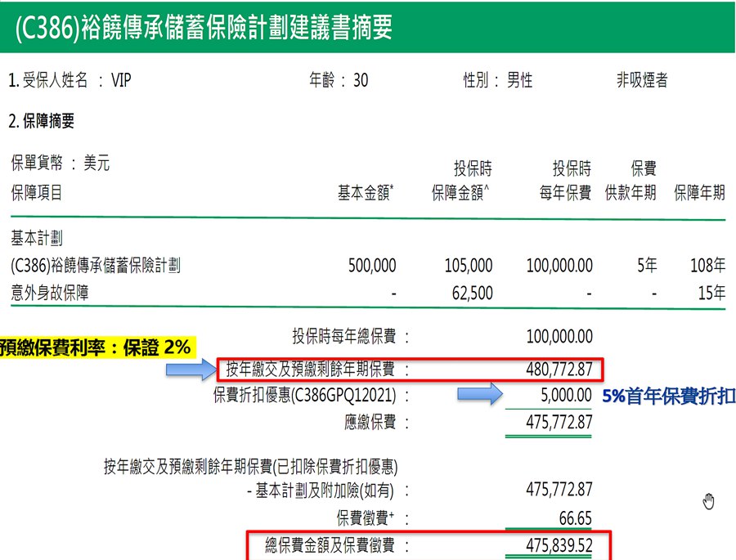Select the 480,772.87 amount in red box
Image resolution: width=736 pixels, height=560 pixels.
coord(559,370)
